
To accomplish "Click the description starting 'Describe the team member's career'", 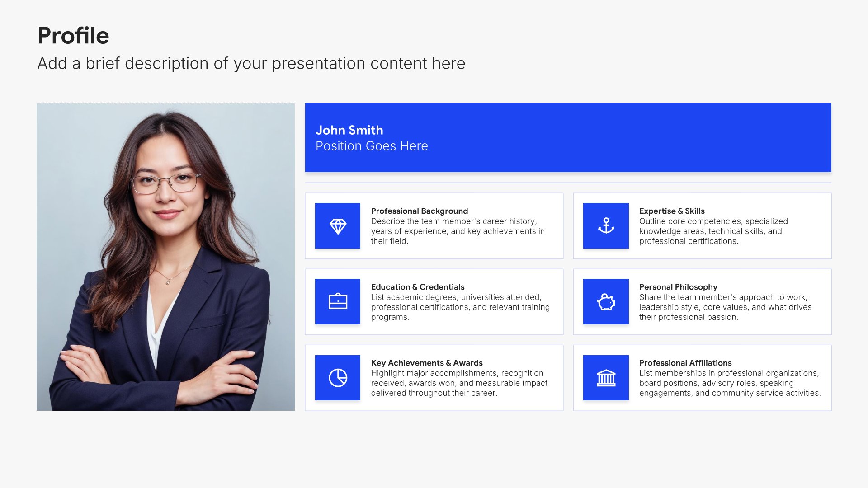I will [x=458, y=231].
